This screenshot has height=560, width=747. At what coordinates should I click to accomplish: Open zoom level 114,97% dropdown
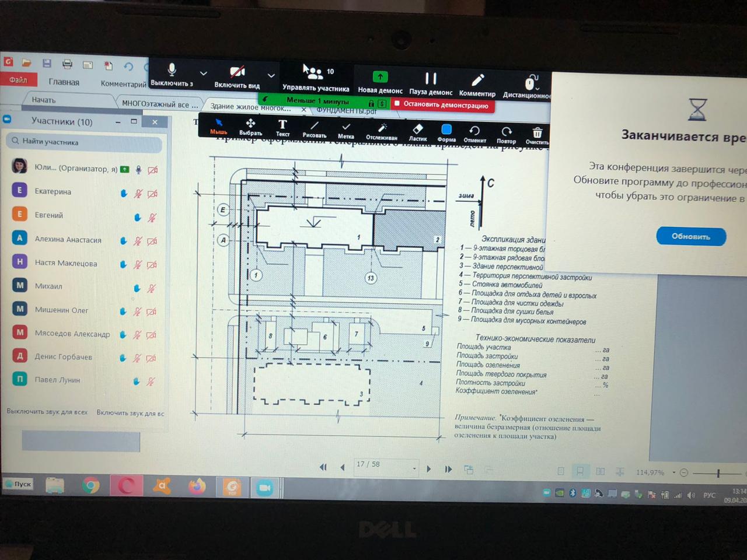(674, 473)
